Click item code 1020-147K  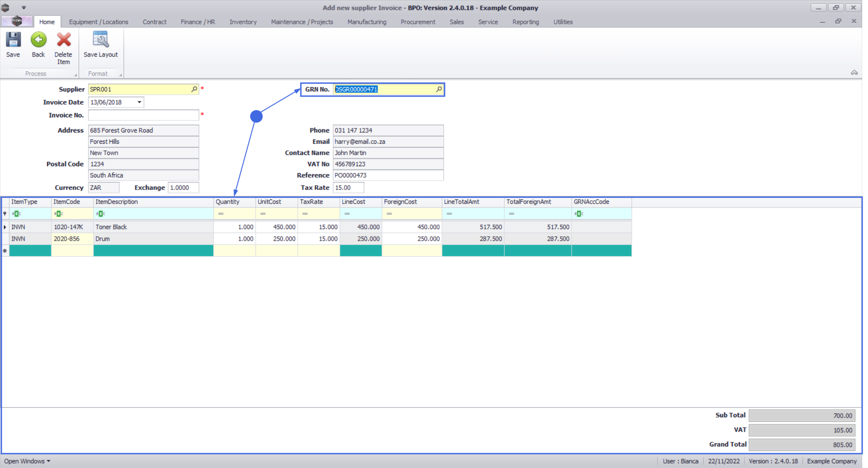(x=72, y=227)
